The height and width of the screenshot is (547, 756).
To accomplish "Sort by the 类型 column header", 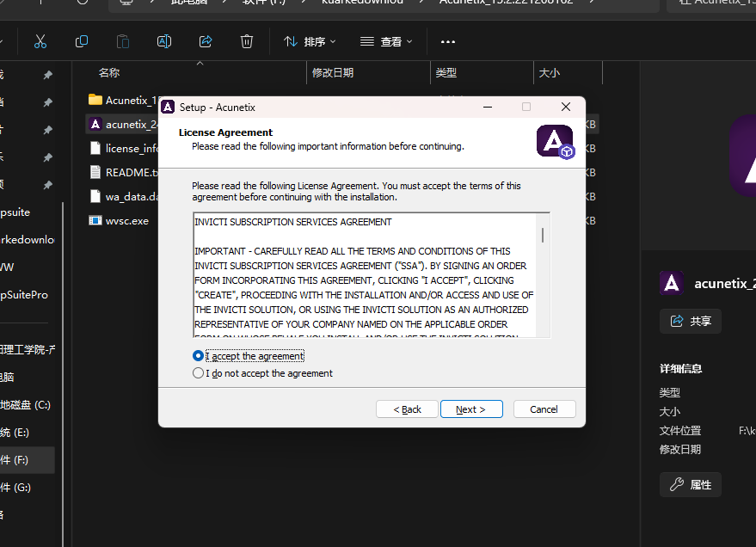I will tap(446, 73).
